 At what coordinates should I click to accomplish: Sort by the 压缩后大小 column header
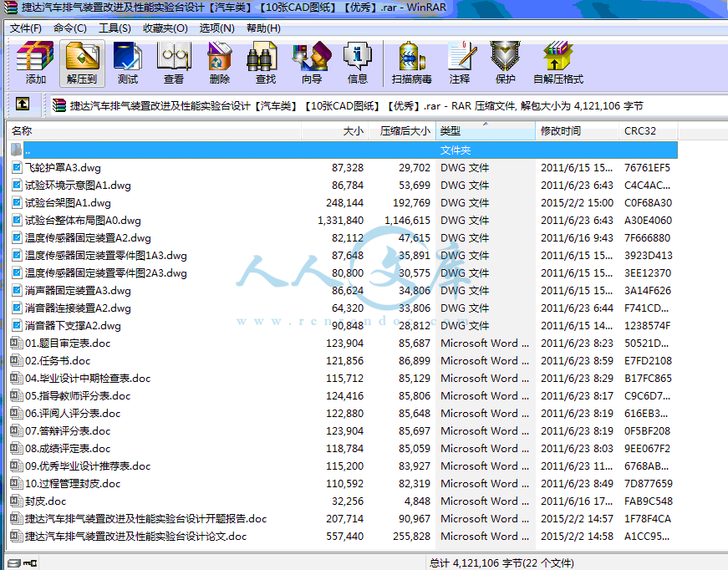point(401,131)
